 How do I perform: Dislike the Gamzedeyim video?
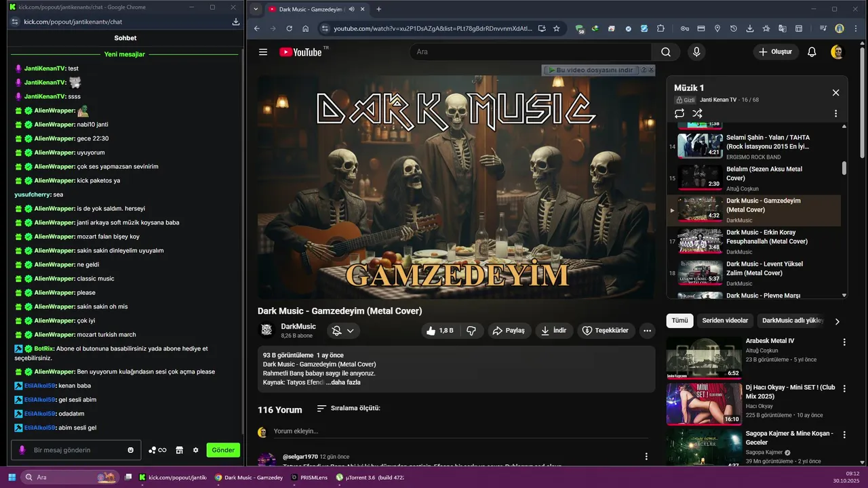(471, 331)
